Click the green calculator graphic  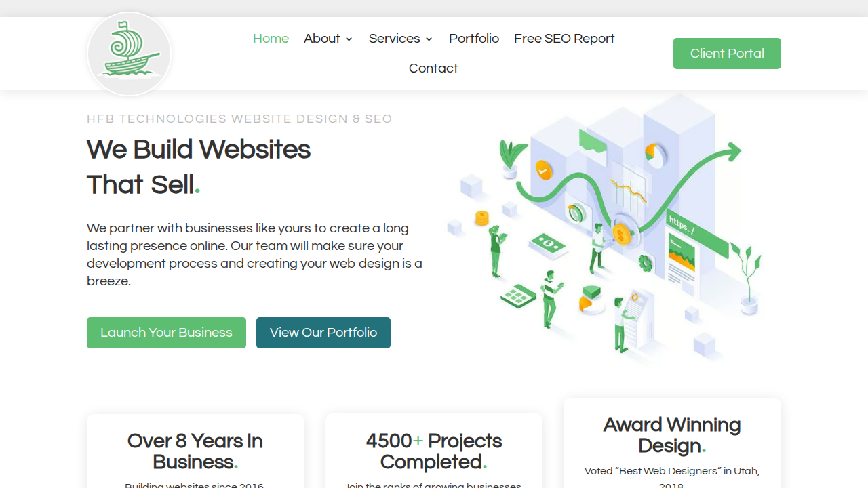coord(518,296)
